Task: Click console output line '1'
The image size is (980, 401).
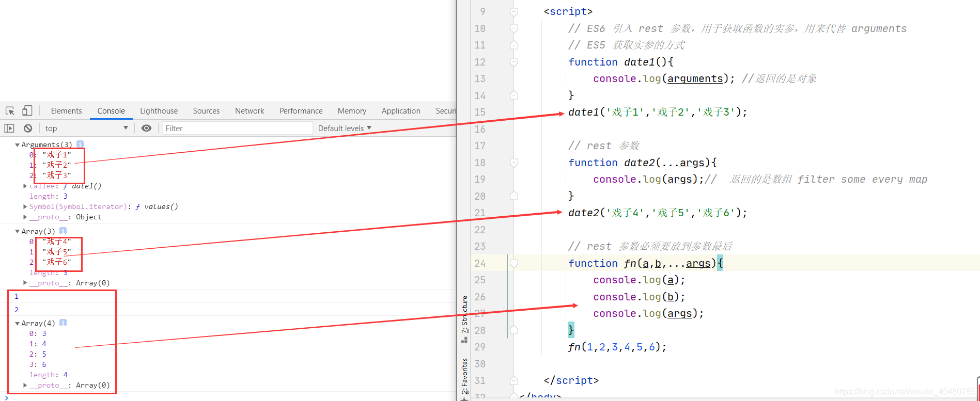Action: [x=17, y=296]
